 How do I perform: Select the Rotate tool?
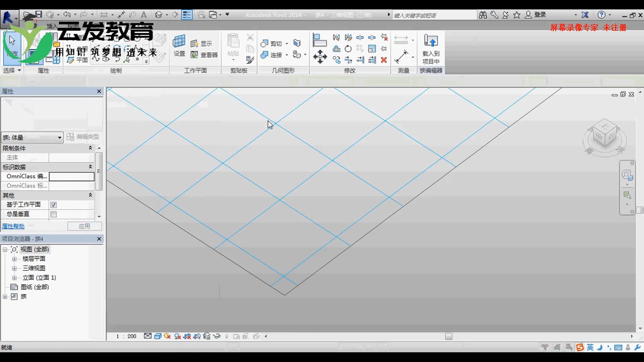pyautogui.click(x=348, y=49)
